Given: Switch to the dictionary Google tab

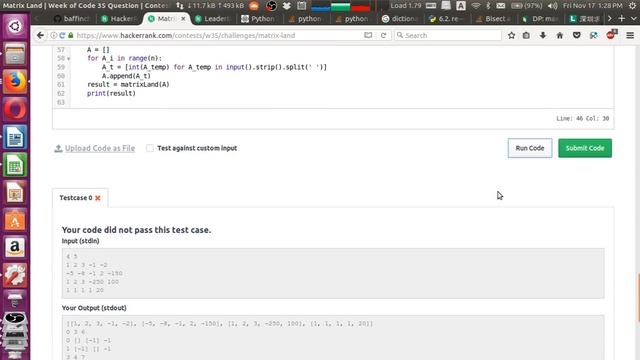Looking at the screenshot, I should [x=400, y=19].
